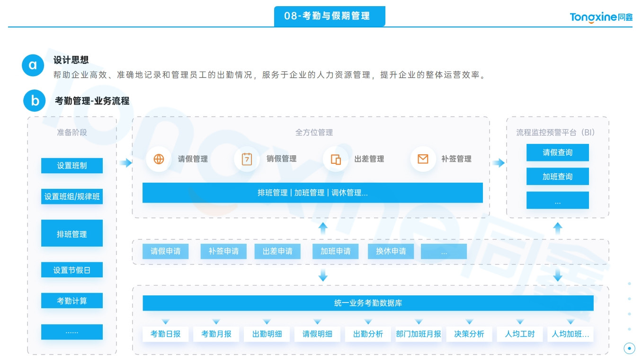Expand the ...... item in 准备阶段 column
This screenshot has height=364, width=642.
click(72, 332)
